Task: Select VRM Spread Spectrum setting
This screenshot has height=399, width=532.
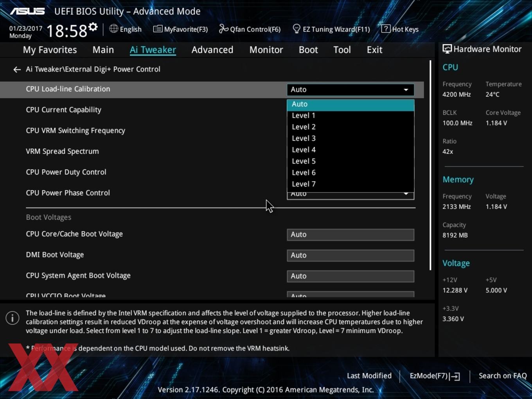Action: [x=63, y=151]
